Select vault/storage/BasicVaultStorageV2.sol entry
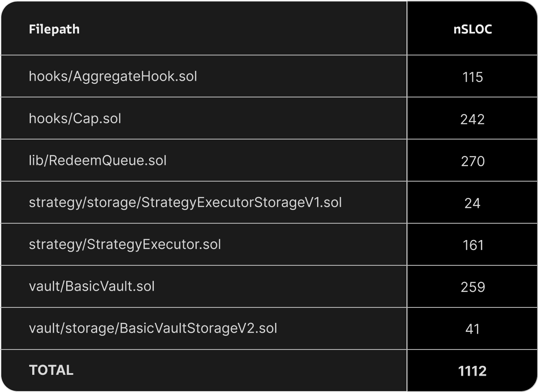 [x=153, y=328]
